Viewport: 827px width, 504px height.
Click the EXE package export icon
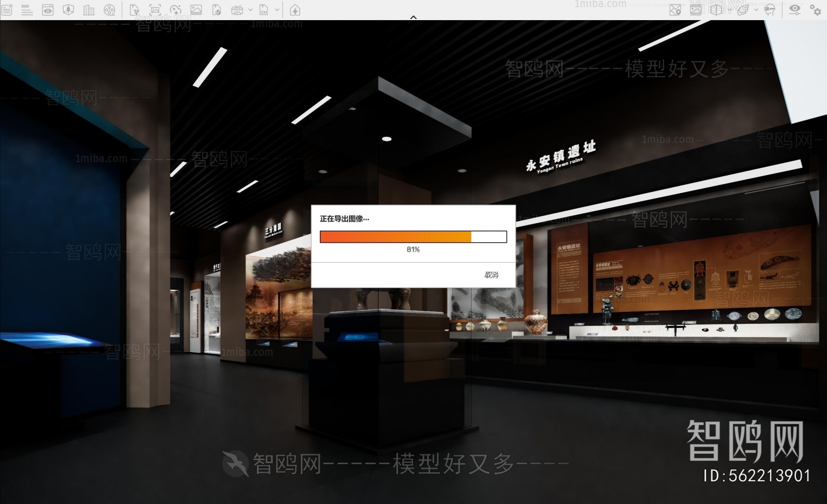pos(264,10)
